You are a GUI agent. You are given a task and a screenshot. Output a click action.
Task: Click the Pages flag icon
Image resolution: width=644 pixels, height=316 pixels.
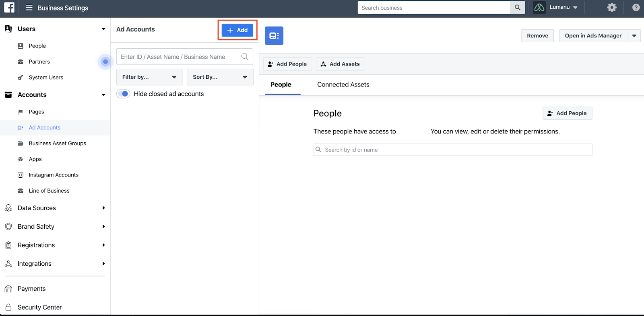click(x=21, y=112)
